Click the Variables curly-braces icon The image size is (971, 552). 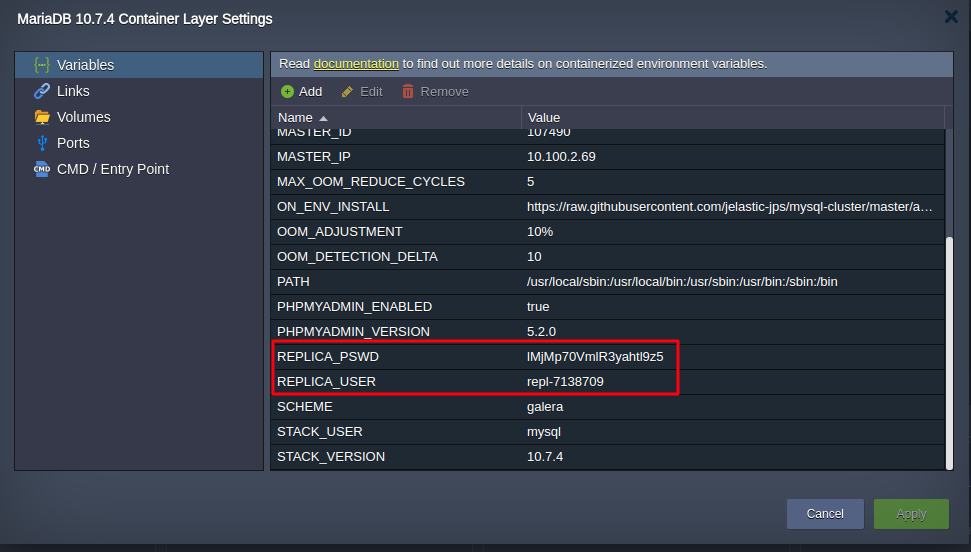point(41,65)
